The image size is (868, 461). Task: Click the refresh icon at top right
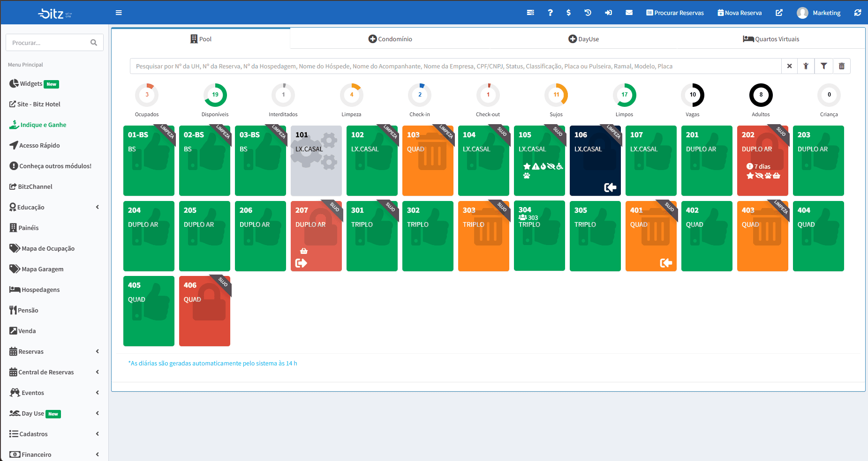[x=857, y=13]
